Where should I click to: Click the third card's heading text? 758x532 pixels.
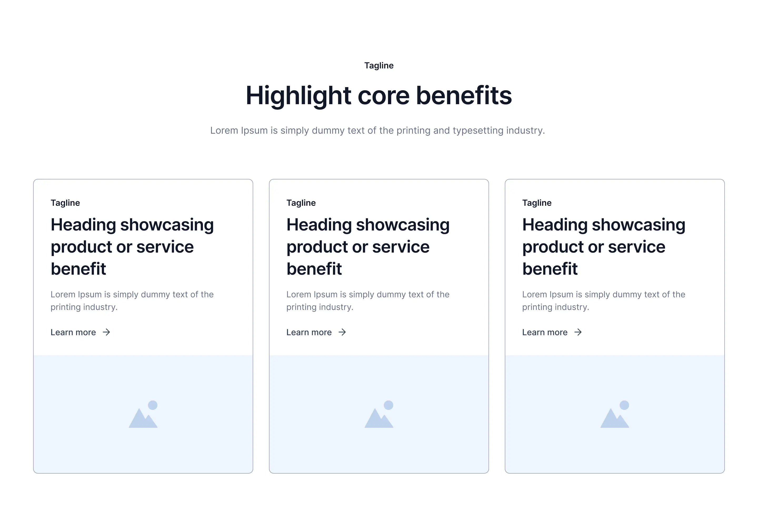coord(604,247)
